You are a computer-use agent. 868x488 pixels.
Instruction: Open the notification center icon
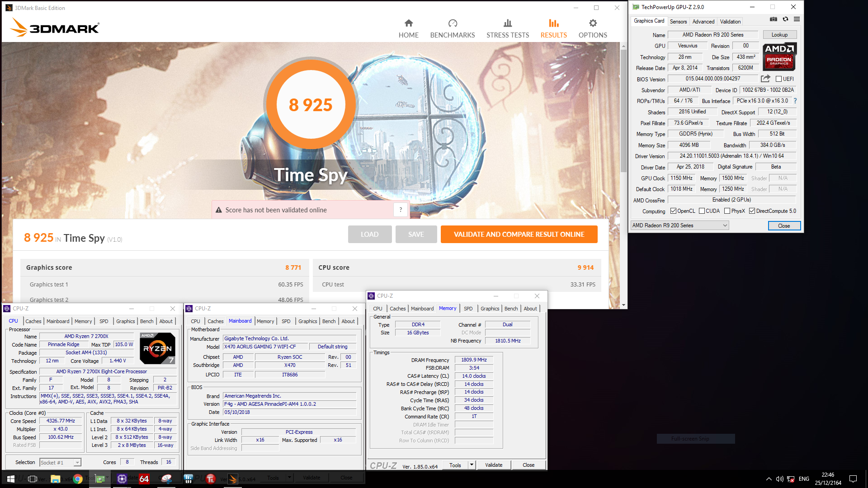[853, 479]
